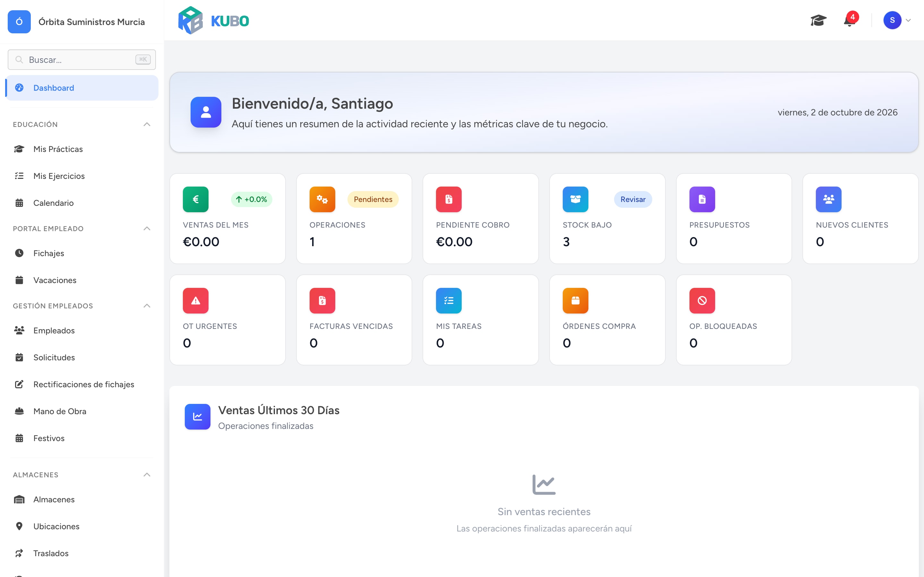
Task: Open the notifications bell icon
Action: pos(850,20)
